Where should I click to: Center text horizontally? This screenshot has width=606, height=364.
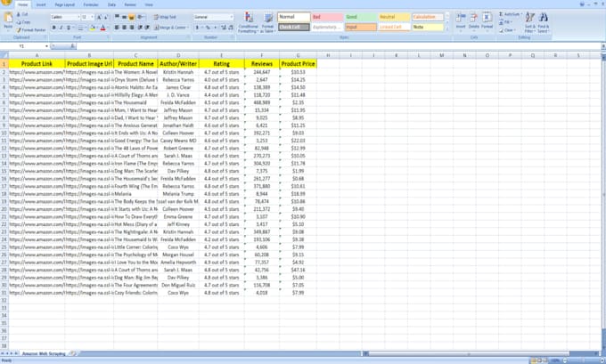point(125,28)
